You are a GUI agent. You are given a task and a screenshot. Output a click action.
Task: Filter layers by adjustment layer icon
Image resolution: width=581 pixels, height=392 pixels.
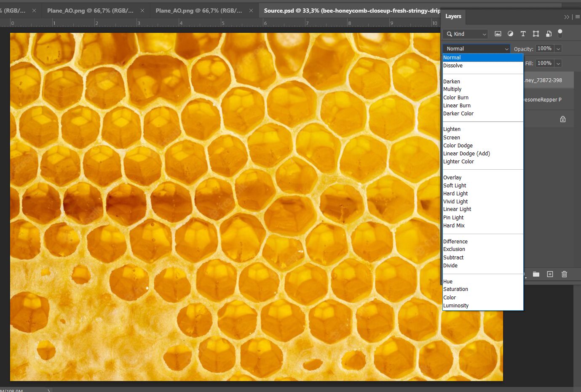click(510, 34)
